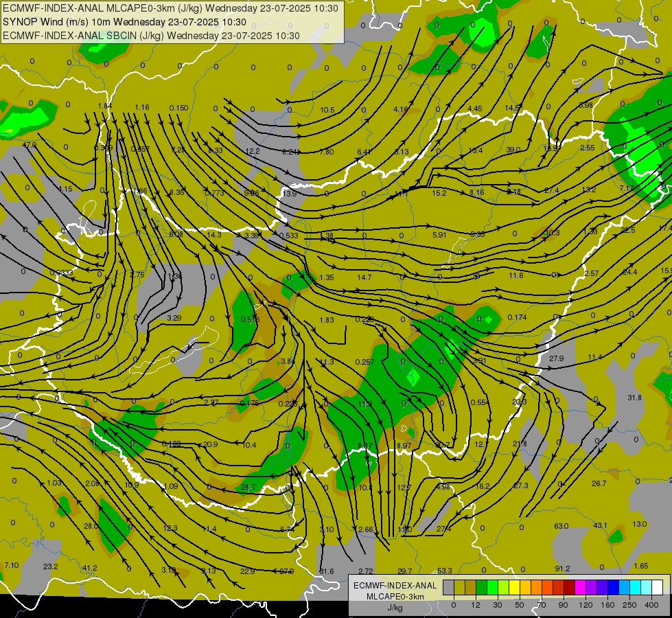Click the map value 27.9
The height and width of the screenshot is (618, 672).
[556, 358]
